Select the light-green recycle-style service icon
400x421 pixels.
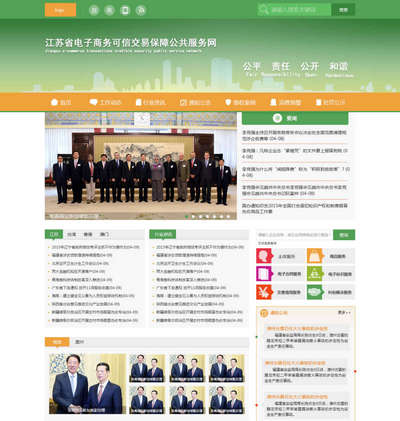click(x=315, y=274)
